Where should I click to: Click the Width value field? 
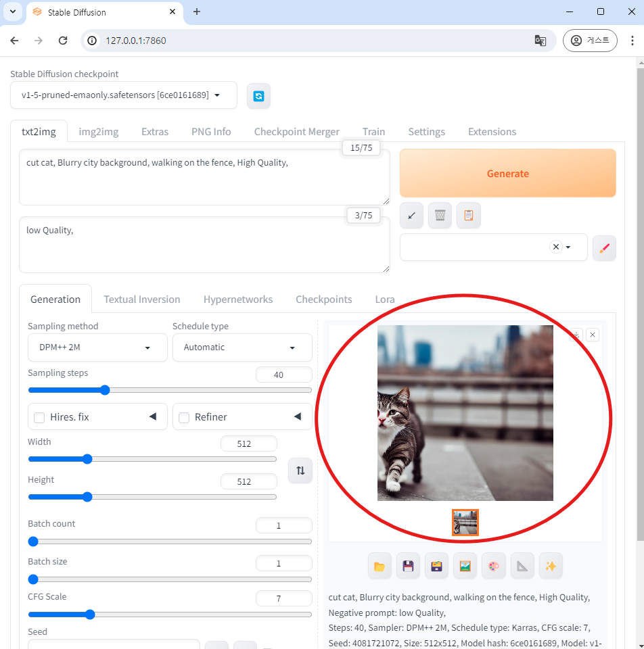(x=248, y=443)
